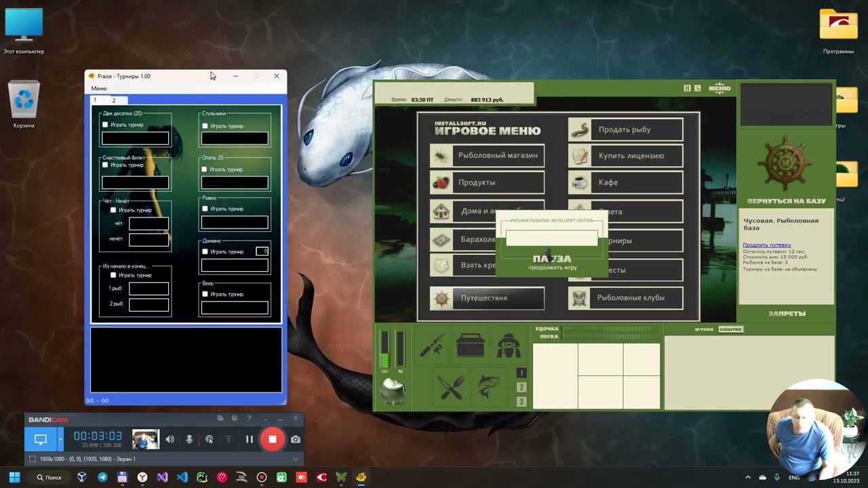This screenshot has width=868, height=488.
Task: Enable Играть турнир for Чёт - Нечёт
Action: 113,210
